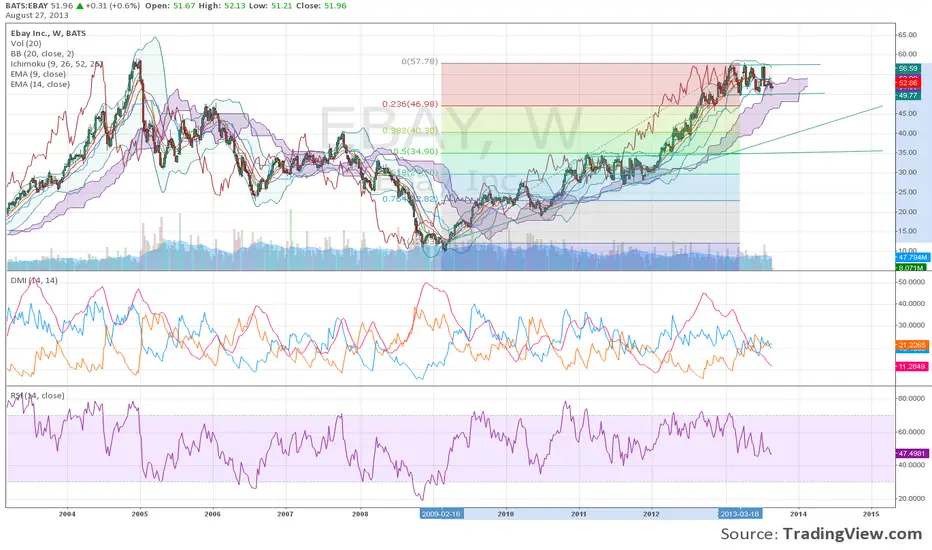The width and height of the screenshot is (932, 550).
Task: Click the 20.0000 RSI axis label
Action: click(x=911, y=498)
